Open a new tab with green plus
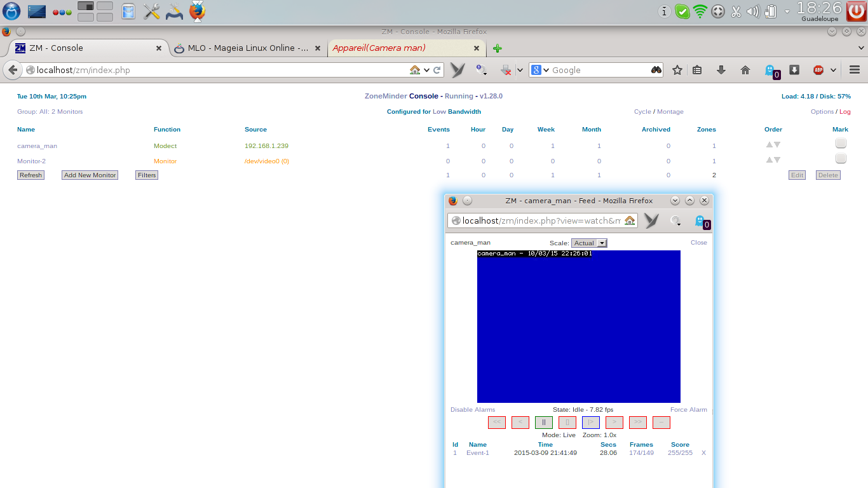The height and width of the screenshot is (488, 868). (x=498, y=48)
